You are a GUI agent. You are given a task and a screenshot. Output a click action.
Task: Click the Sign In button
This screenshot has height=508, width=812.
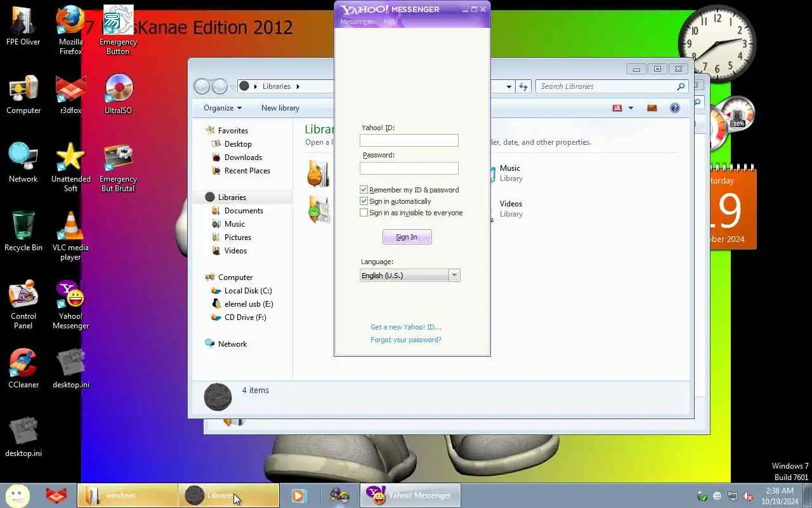(407, 237)
